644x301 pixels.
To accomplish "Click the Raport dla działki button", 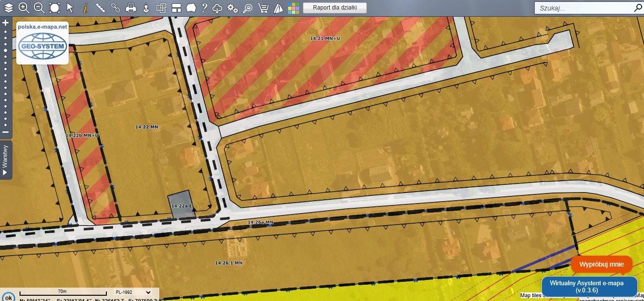I will 335,8.
